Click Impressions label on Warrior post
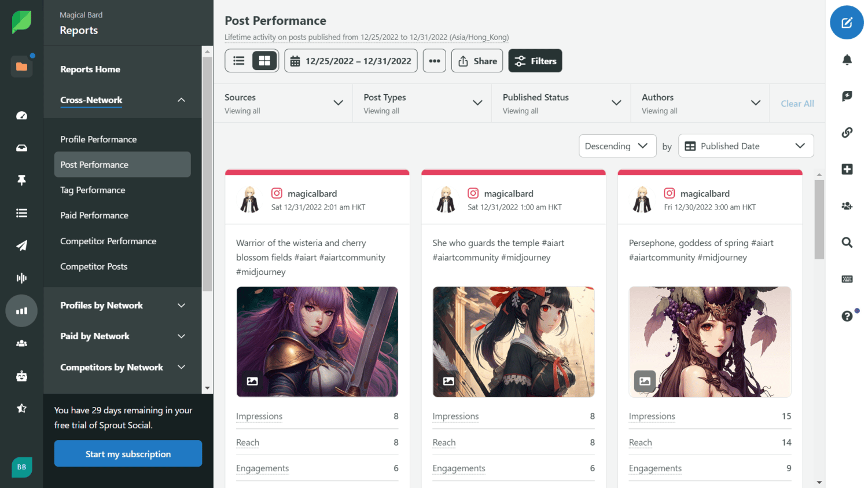This screenshot has width=868, height=488. pyautogui.click(x=259, y=416)
